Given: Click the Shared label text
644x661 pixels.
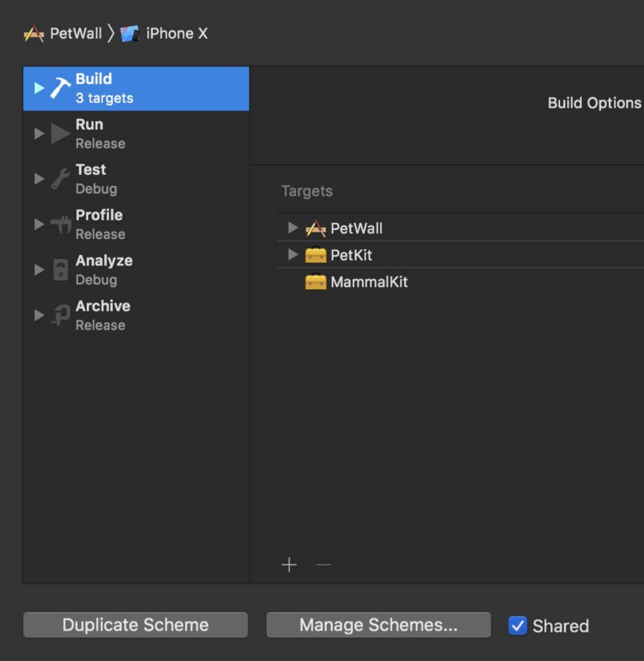Looking at the screenshot, I should 560,626.
